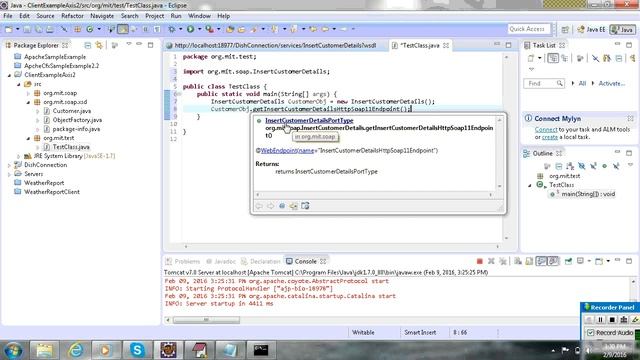The height and width of the screenshot is (360, 640).
Task: Switch to the Declaration tab
Action: 260,261
